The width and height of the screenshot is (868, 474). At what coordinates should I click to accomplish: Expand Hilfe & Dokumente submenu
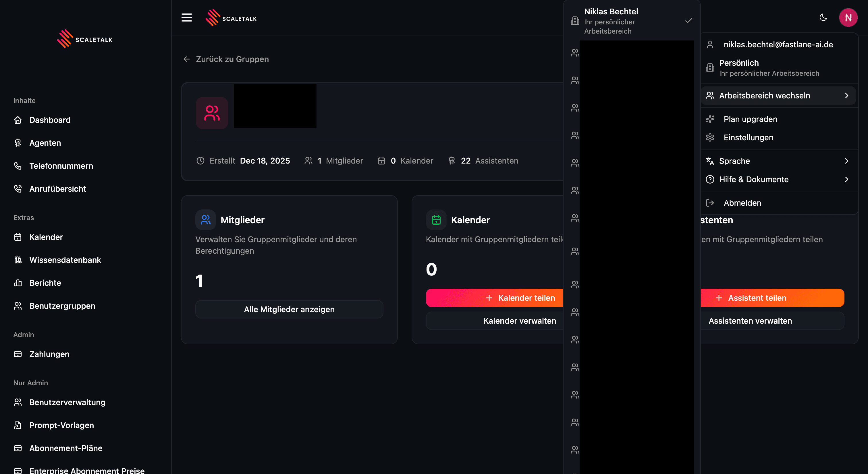point(778,179)
